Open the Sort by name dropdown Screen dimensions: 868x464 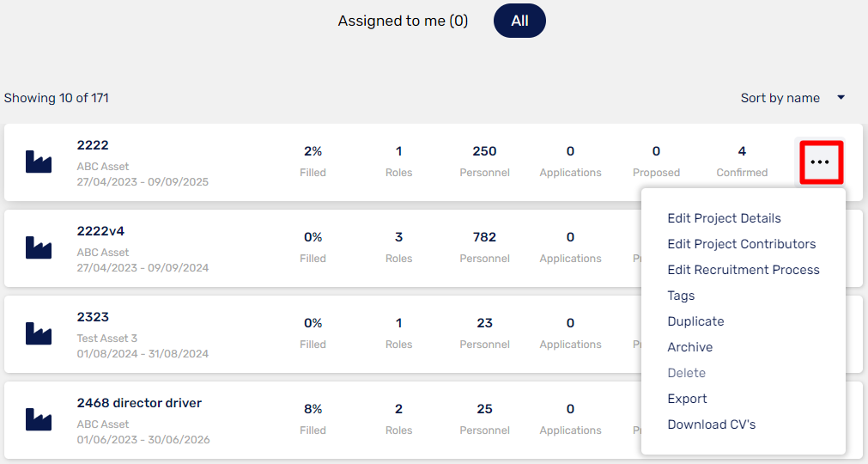click(780, 98)
